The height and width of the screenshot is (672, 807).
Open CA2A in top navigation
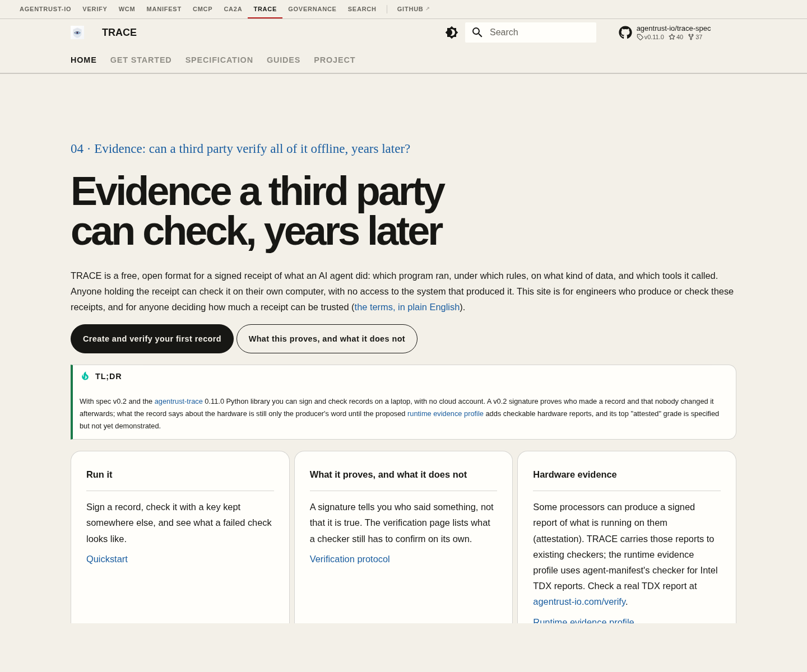[233, 9]
